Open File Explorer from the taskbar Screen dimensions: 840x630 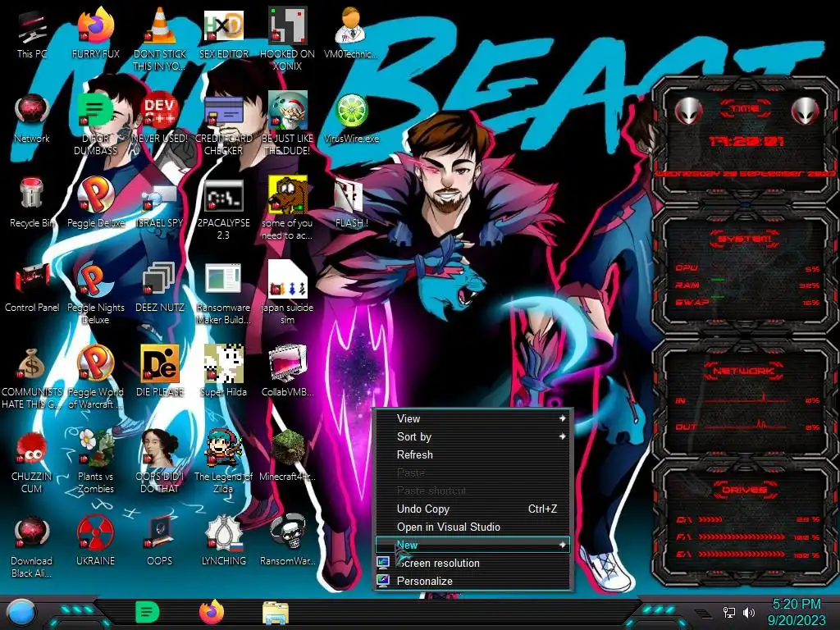tap(276, 613)
